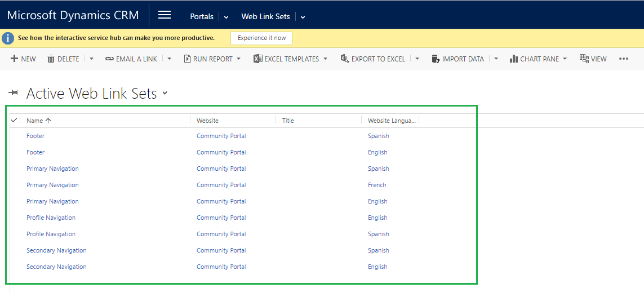The height and width of the screenshot is (292, 644).
Task: Open the dropdown arrow beside Web Link Sets
Action: click(303, 17)
